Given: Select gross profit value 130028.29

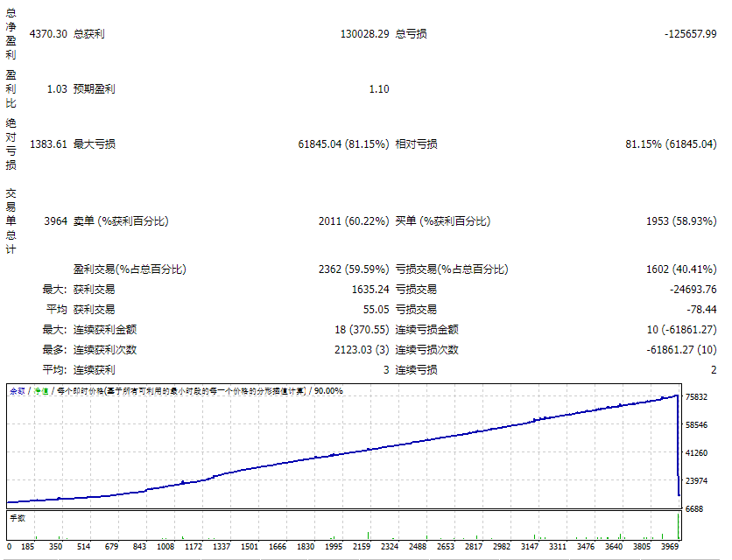Looking at the screenshot, I should 364,34.
